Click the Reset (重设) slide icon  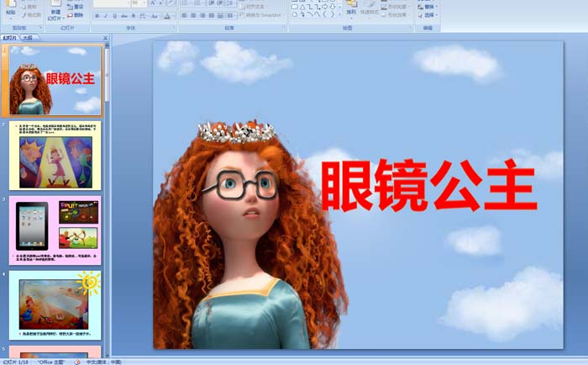click(x=70, y=7)
